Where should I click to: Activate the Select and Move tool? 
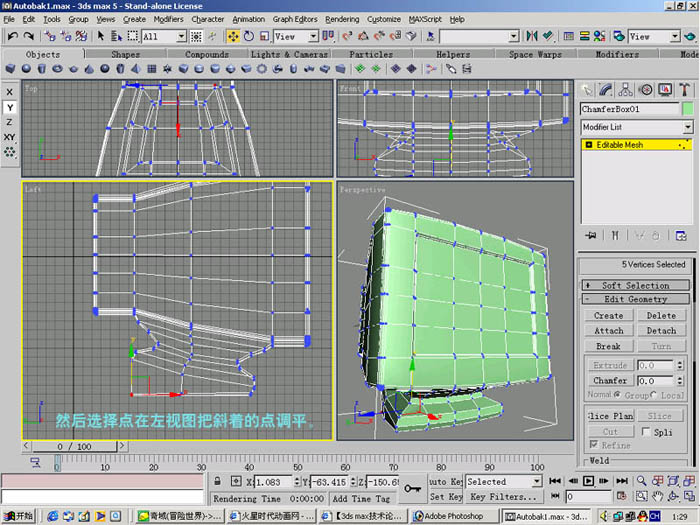(233, 36)
